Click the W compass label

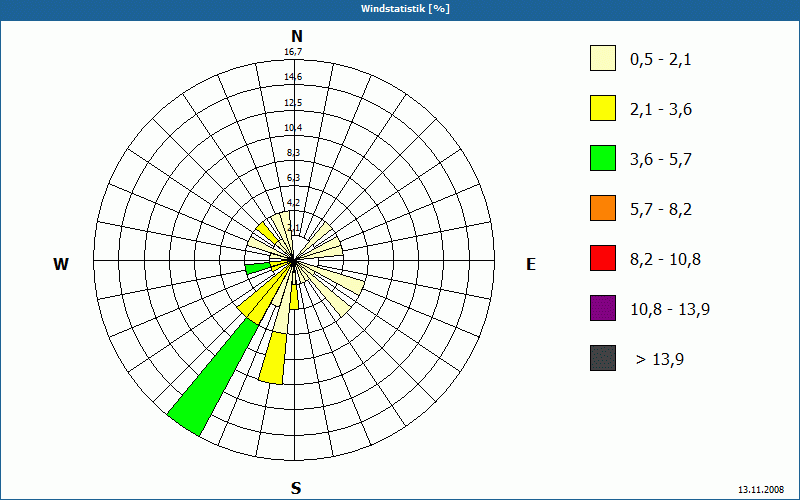(x=61, y=264)
